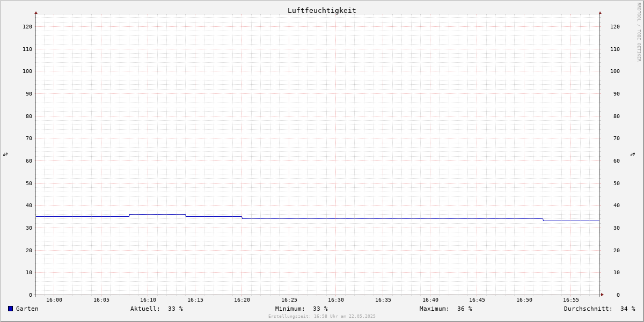This screenshot has width=644, height=322.
Task: Click the Luftfeuchtigkeit chart title
Action: click(x=322, y=10)
